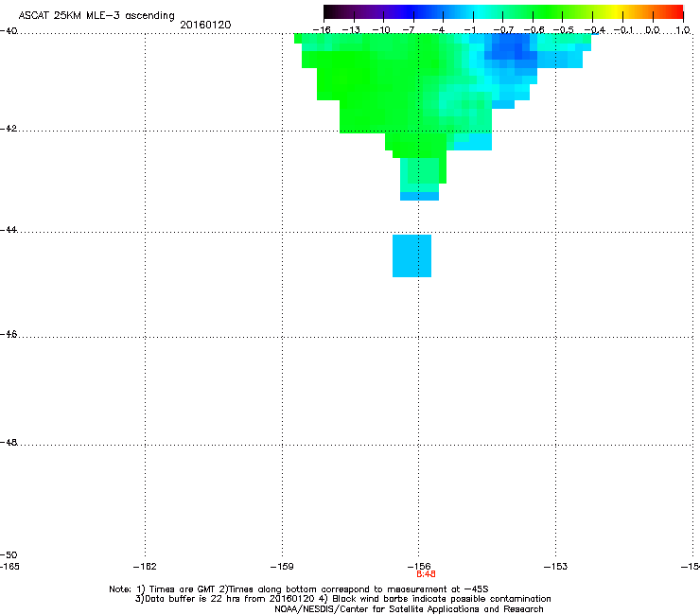Click the note line "3)Data buffer is 22 hrs"
Image resolution: width=700 pixels, height=615 pixels.
click(342, 599)
